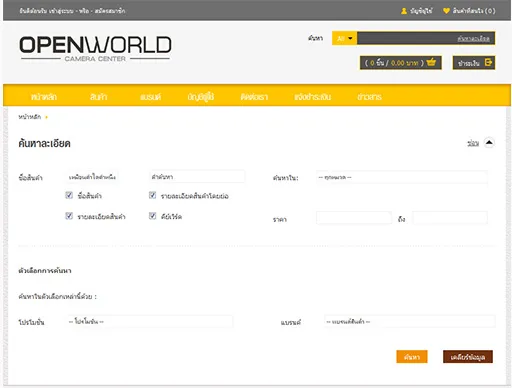Click the checkout arrow icon
The width and height of the screenshot is (512, 388).
488,62
